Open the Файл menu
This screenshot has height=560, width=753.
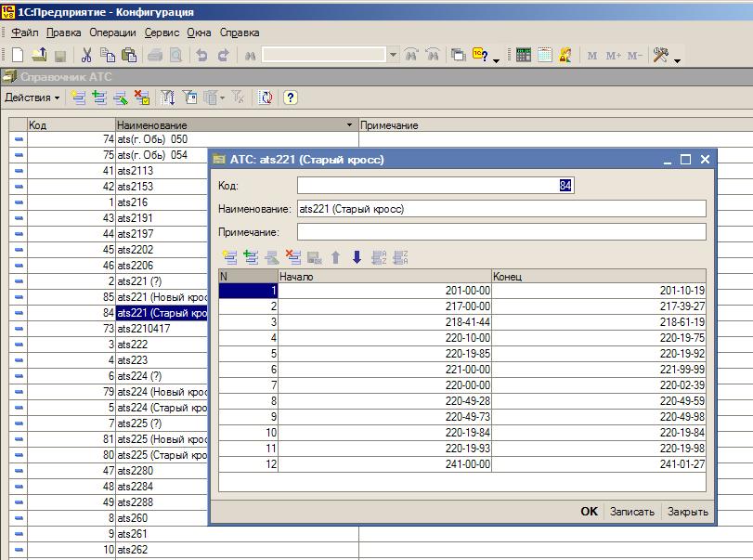point(24,33)
